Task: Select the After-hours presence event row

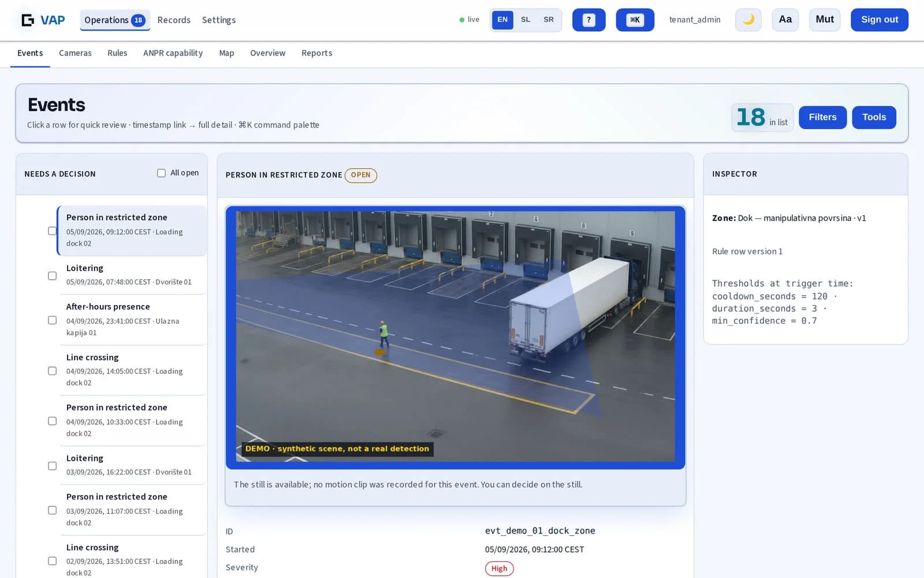Action: point(132,320)
